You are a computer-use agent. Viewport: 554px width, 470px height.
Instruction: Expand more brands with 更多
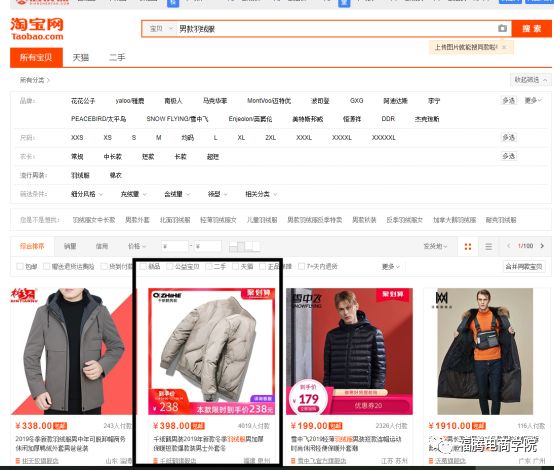pyautogui.click(x=533, y=101)
